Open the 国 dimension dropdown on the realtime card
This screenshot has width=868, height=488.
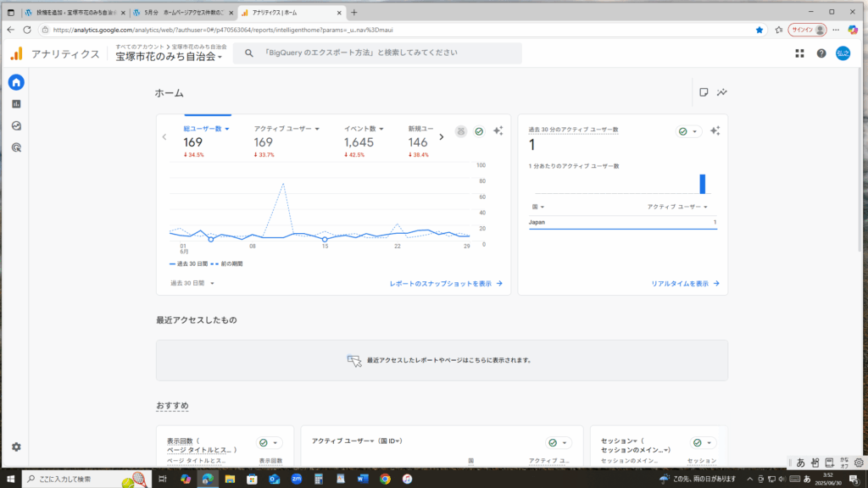click(x=537, y=207)
